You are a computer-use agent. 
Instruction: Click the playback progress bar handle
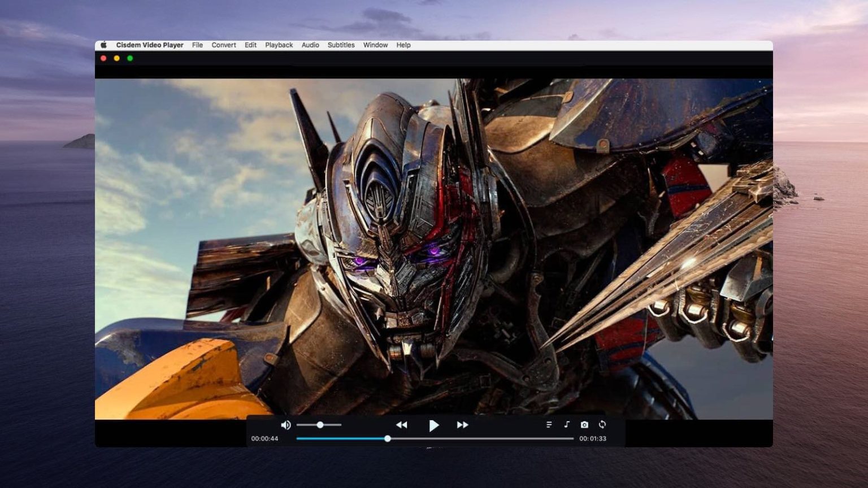pyautogui.click(x=388, y=439)
